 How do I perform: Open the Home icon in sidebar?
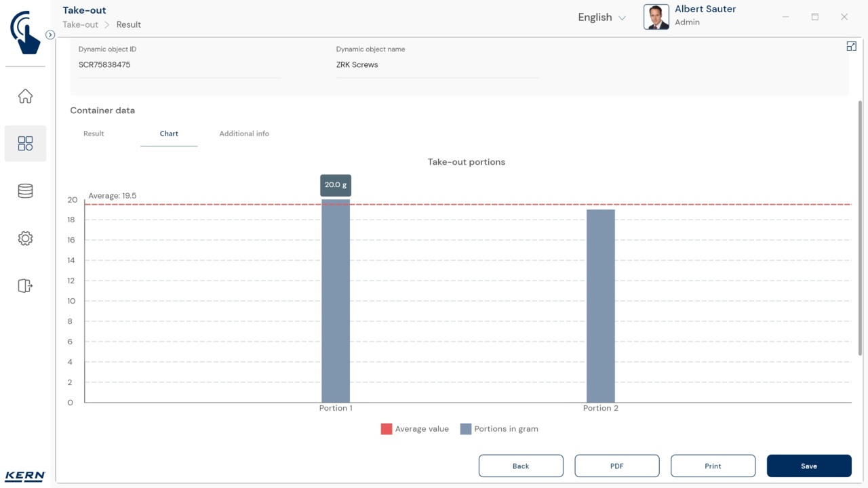25,96
